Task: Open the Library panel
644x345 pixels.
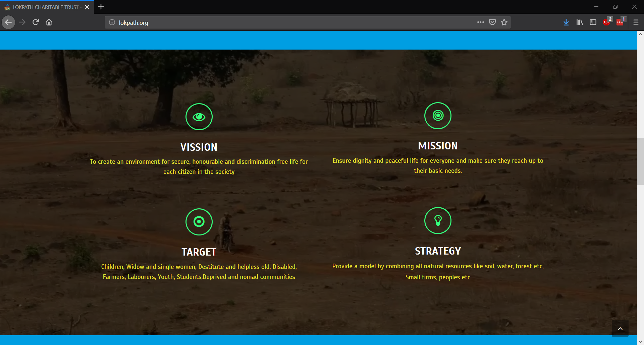Action: tap(580, 22)
